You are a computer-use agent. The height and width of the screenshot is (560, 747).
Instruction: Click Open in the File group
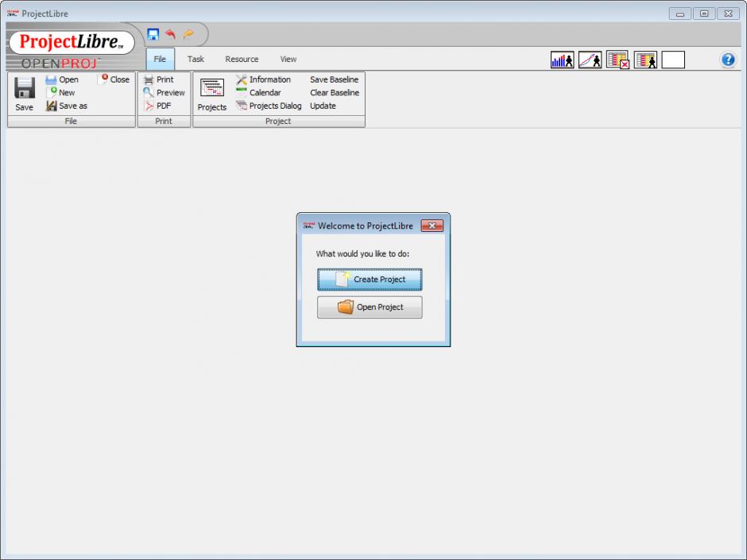pyautogui.click(x=62, y=79)
